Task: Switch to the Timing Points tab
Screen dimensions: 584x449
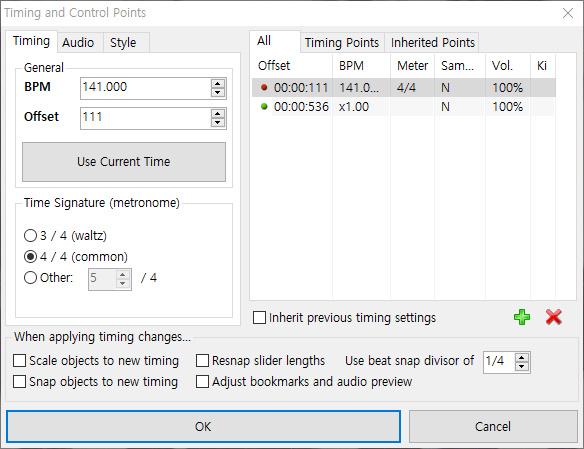Action: [342, 42]
